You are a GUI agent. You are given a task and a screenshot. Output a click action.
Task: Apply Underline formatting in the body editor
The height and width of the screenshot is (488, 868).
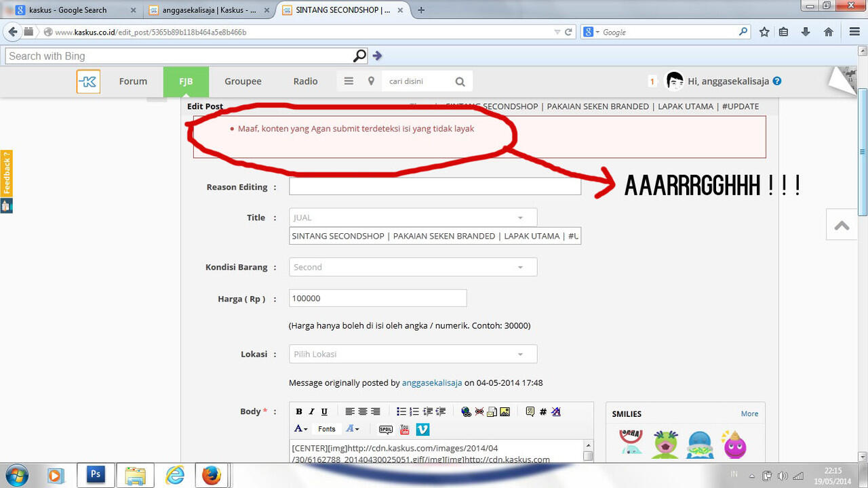click(x=324, y=411)
